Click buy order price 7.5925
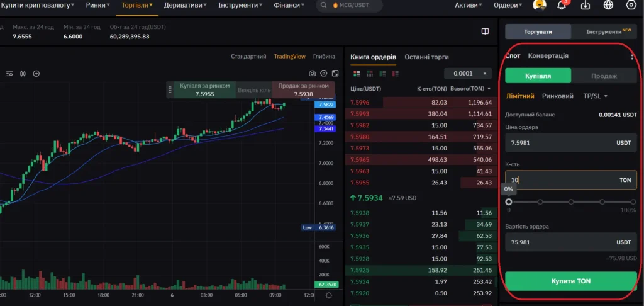This screenshot has width=644, height=306. (359, 270)
